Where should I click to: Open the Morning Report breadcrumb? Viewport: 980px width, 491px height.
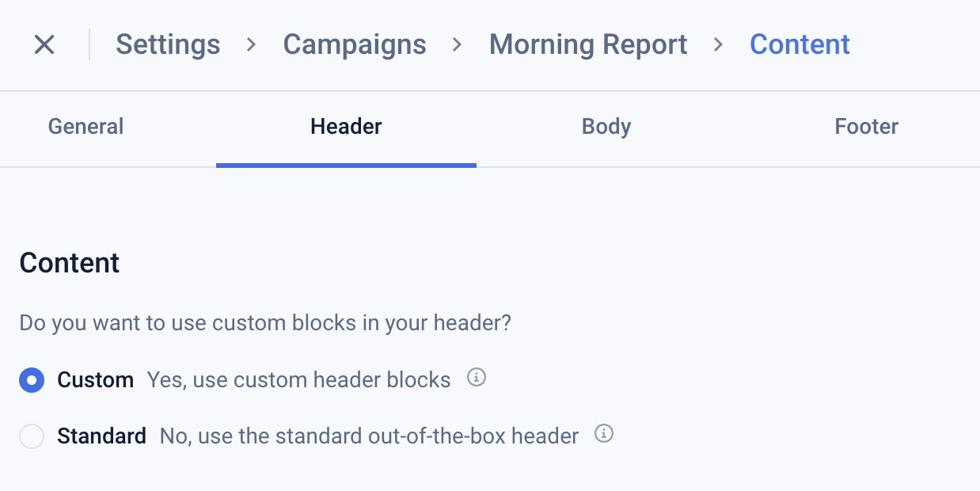point(588,44)
